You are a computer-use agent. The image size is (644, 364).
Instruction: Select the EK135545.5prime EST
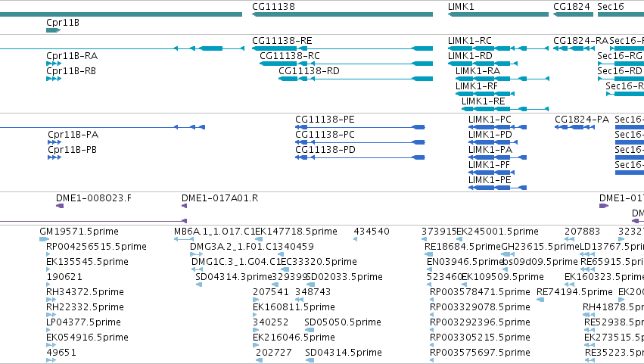point(48,269)
